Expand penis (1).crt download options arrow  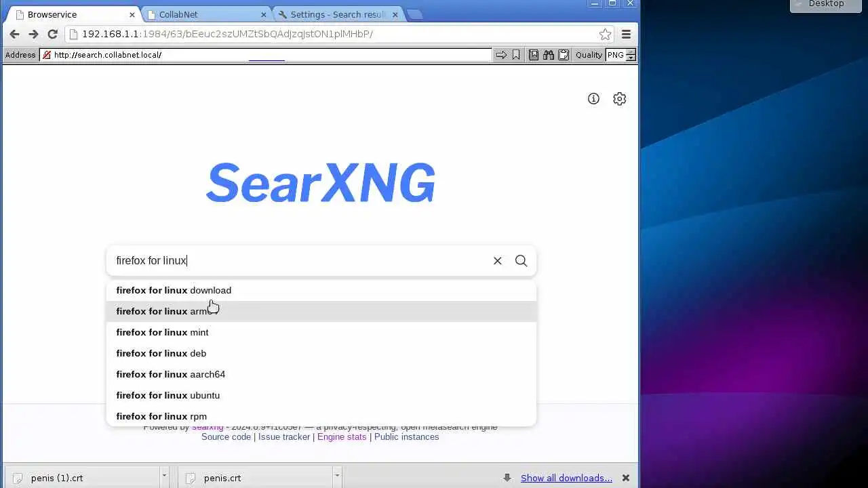[163, 477]
